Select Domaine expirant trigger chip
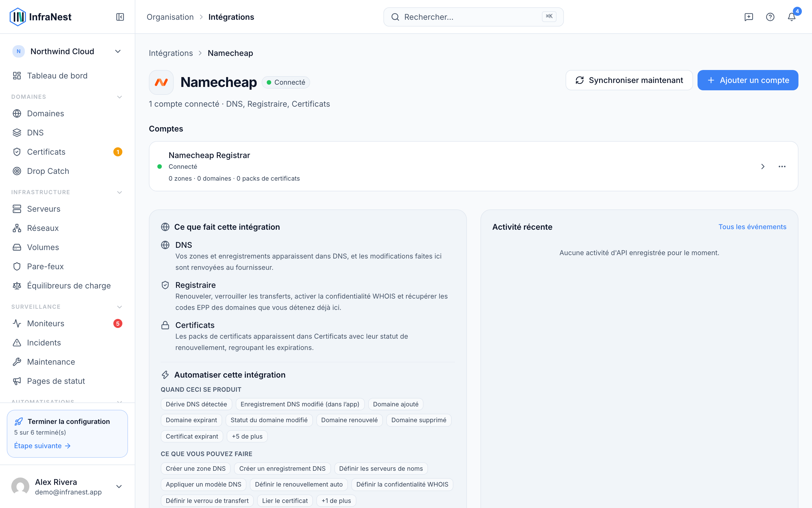Screen dimensions: 812x508 click(x=191, y=420)
